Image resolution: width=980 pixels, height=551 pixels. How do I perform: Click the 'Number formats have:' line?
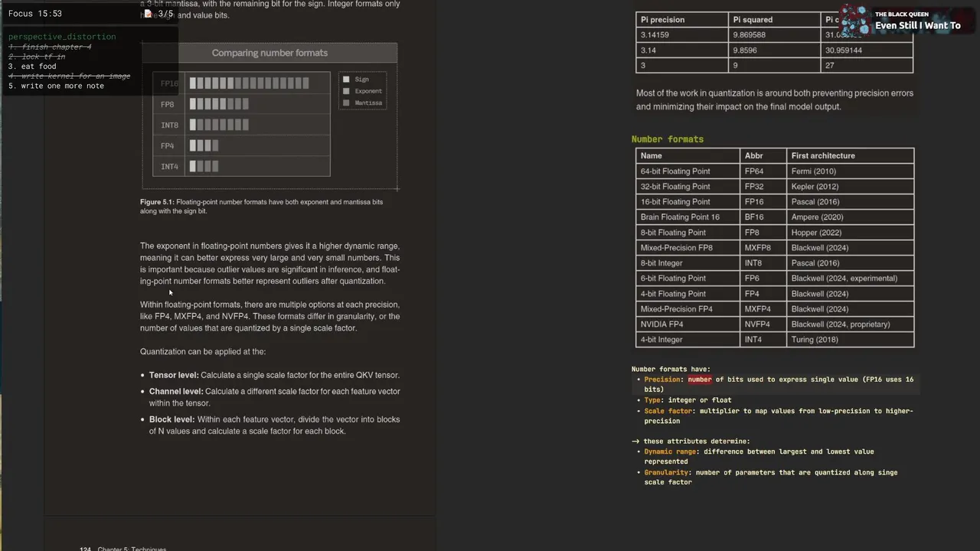[x=671, y=369]
